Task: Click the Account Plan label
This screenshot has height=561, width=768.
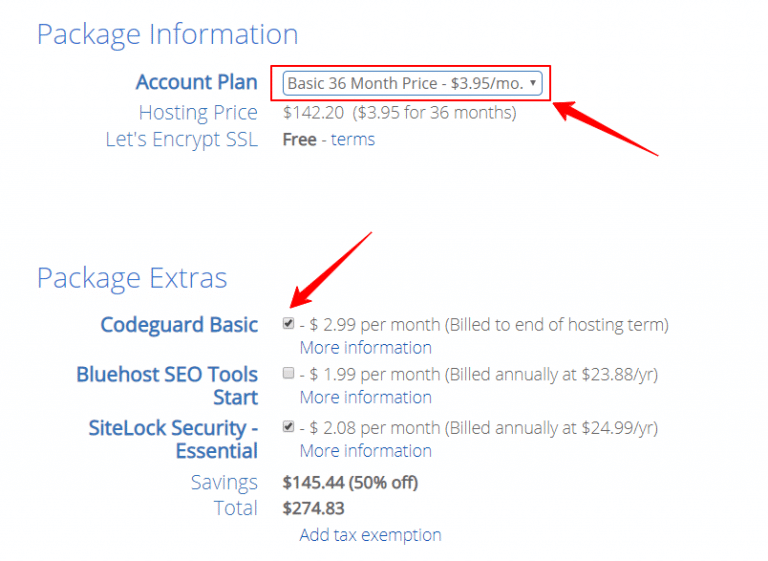Action: coord(196,82)
